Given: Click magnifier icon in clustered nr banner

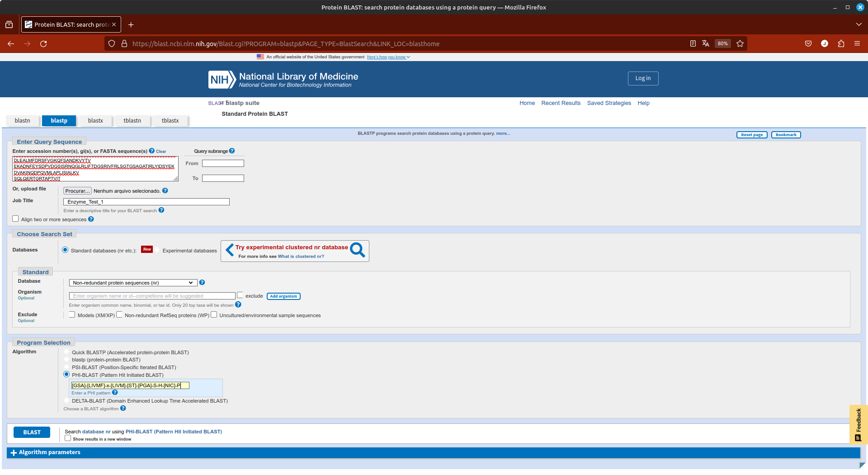Looking at the screenshot, I should tap(358, 250).
